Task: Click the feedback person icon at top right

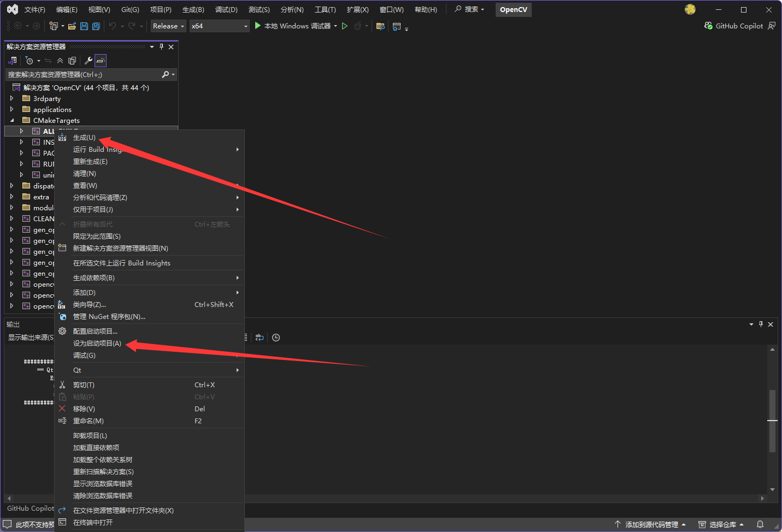Action: 772,26
